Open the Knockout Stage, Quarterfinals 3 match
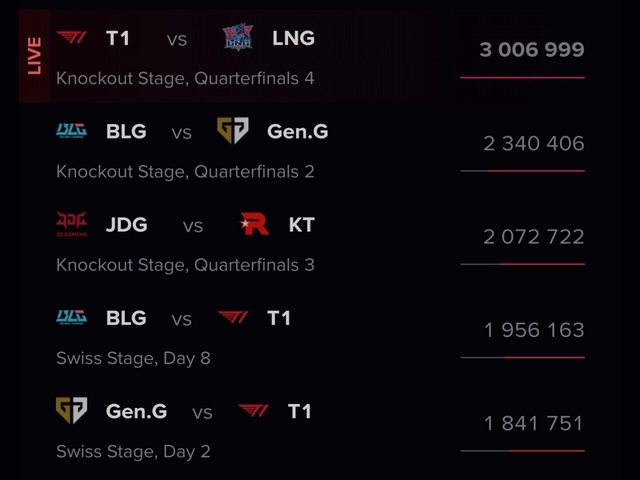Screen dimensions: 640x480 [185, 265]
